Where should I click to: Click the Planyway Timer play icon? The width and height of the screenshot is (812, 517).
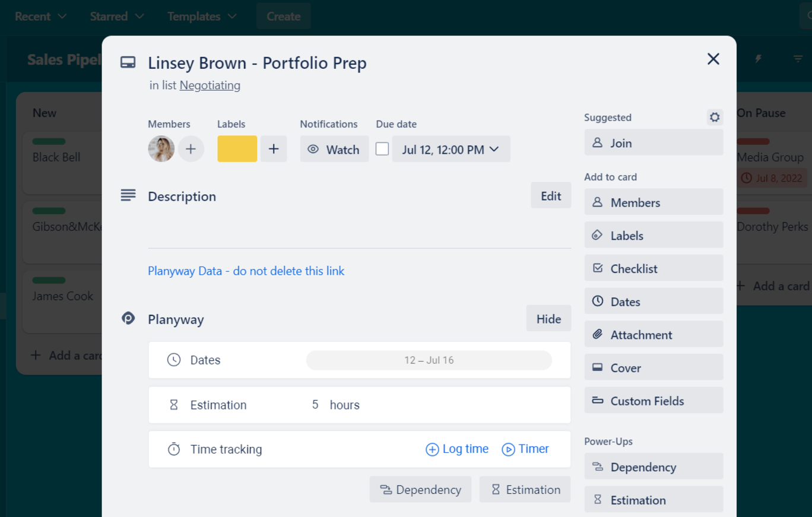508,449
